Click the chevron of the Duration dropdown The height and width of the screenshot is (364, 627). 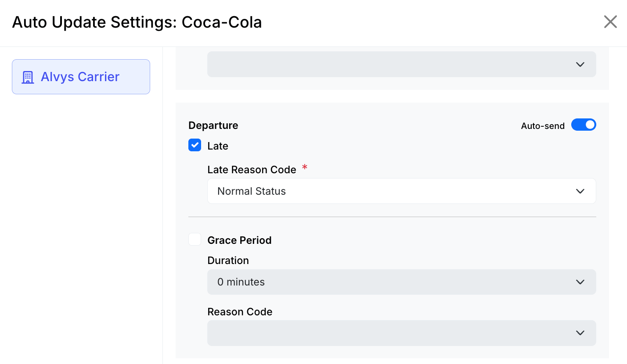coord(580,282)
